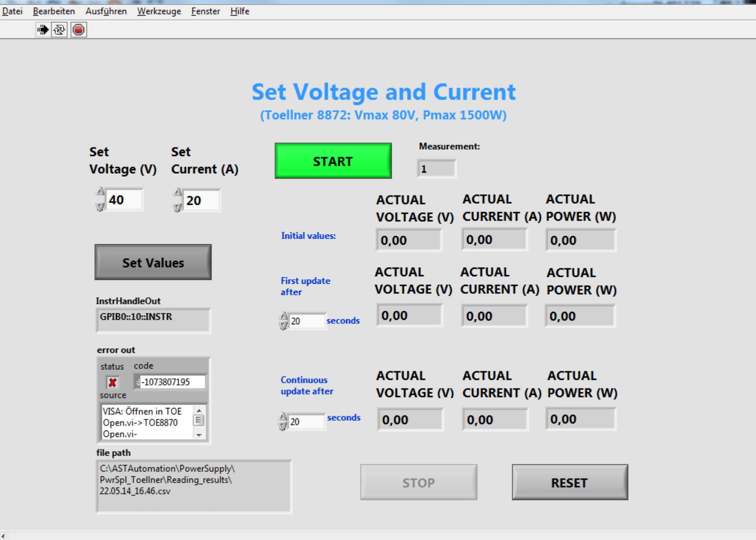Click Continuous update Actual Current indicator

pyautogui.click(x=495, y=419)
